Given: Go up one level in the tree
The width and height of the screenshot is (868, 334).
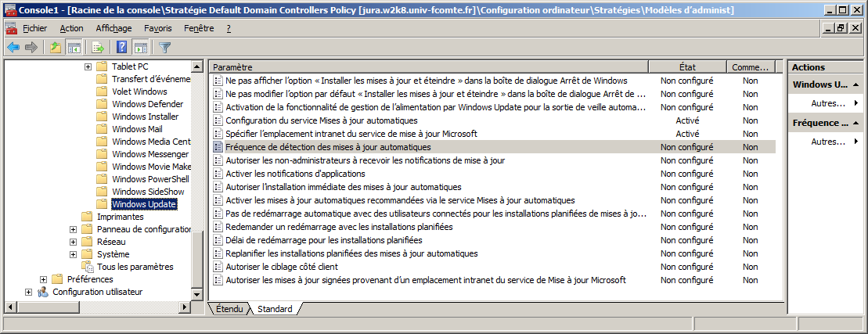Looking at the screenshot, I should pos(55,47).
